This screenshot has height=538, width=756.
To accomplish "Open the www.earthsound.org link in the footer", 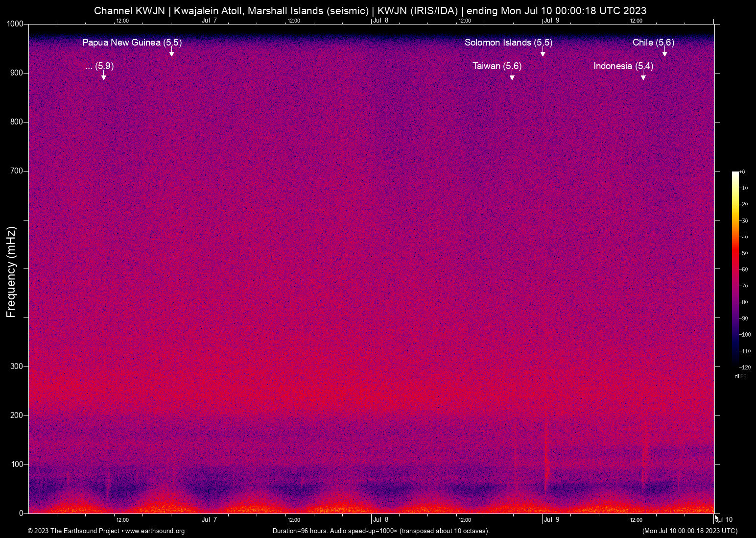I will [155, 531].
